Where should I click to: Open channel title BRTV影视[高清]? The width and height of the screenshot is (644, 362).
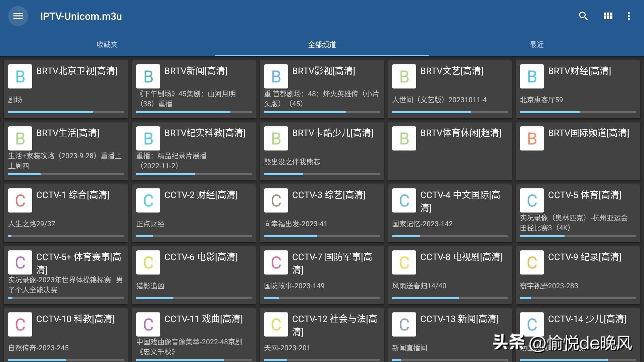324,71
